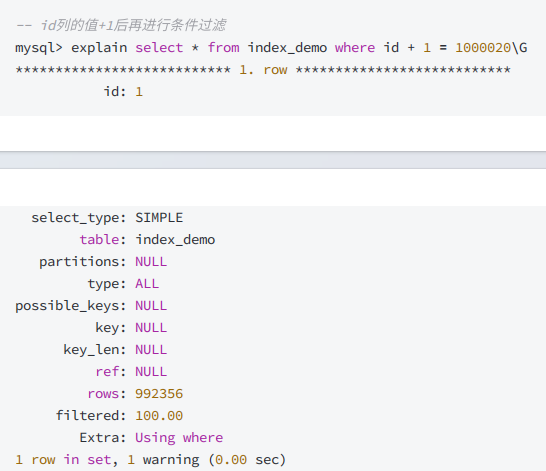Viewport: 546px width, 471px height.
Task: Click the filtered value 100.00
Action: 159,416
